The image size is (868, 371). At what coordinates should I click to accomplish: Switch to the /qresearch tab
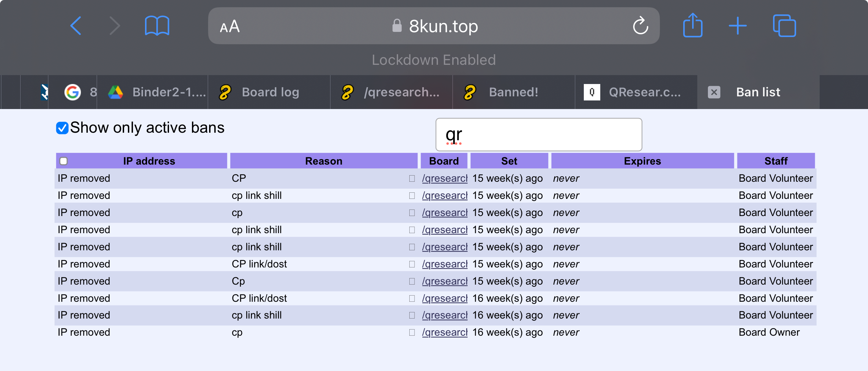tap(391, 92)
